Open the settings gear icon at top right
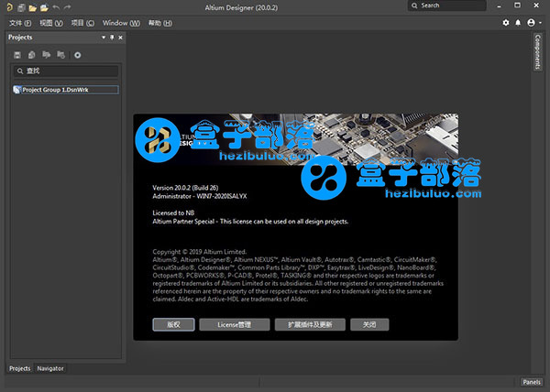This screenshot has height=392, width=550. pos(506,23)
